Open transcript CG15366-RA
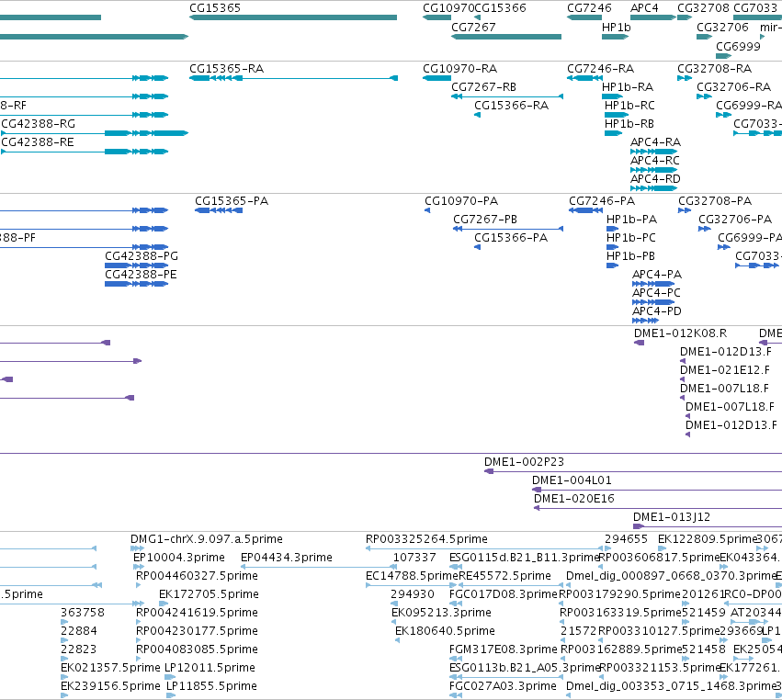This screenshot has height=700, width=782. click(x=511, y=106)
